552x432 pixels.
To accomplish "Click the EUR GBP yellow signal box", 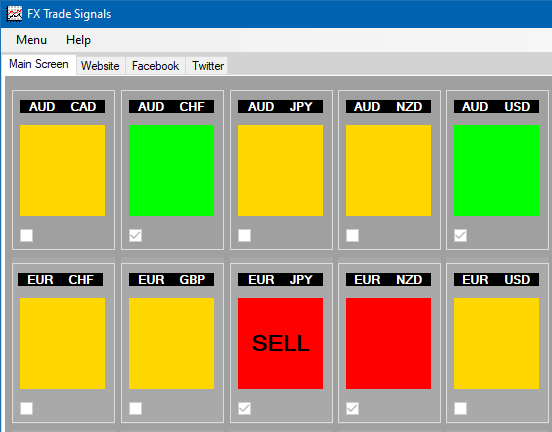I will (x=171, y=344).
